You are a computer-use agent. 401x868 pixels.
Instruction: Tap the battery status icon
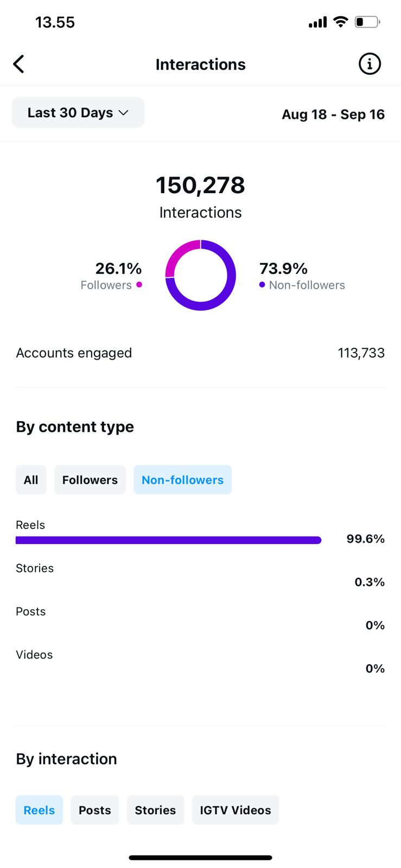coord(367,22)
